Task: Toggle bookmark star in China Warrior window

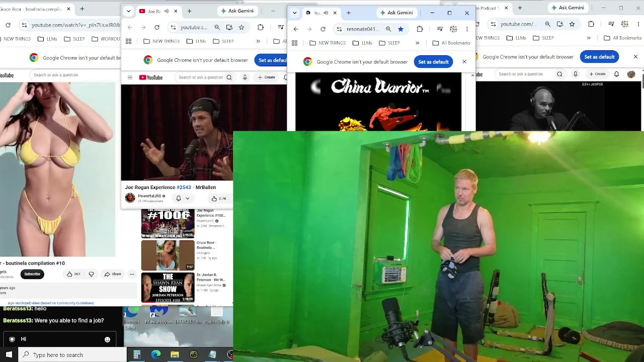Action: pyautogui.click(x=400, y=29)
